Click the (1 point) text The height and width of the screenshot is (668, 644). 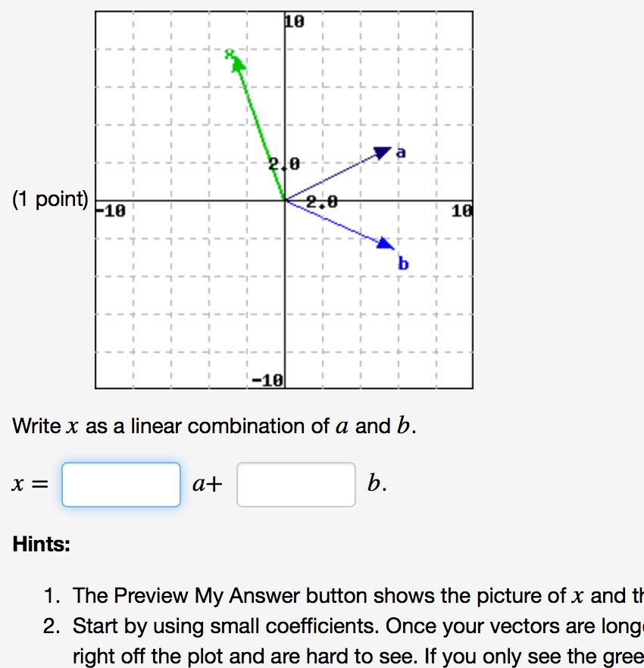point(49,198)
